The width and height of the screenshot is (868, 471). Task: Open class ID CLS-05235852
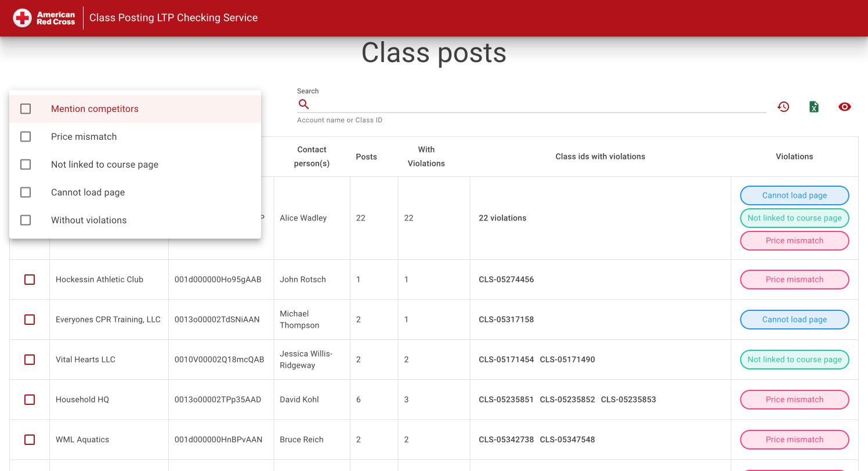[567, 400]
